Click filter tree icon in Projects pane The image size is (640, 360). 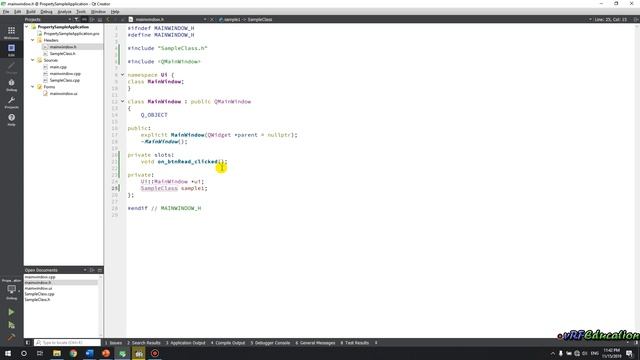[x=76, y=19]
